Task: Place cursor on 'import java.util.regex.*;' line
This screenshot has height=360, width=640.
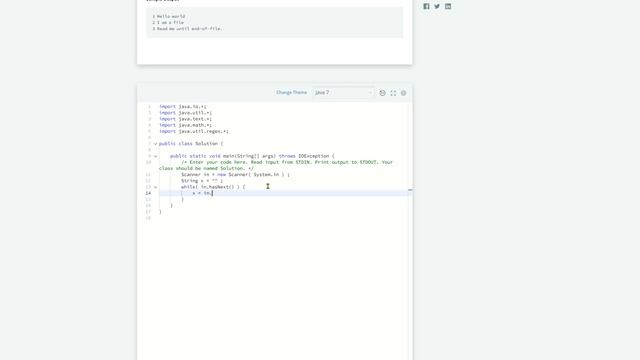Action: (194, 131)
